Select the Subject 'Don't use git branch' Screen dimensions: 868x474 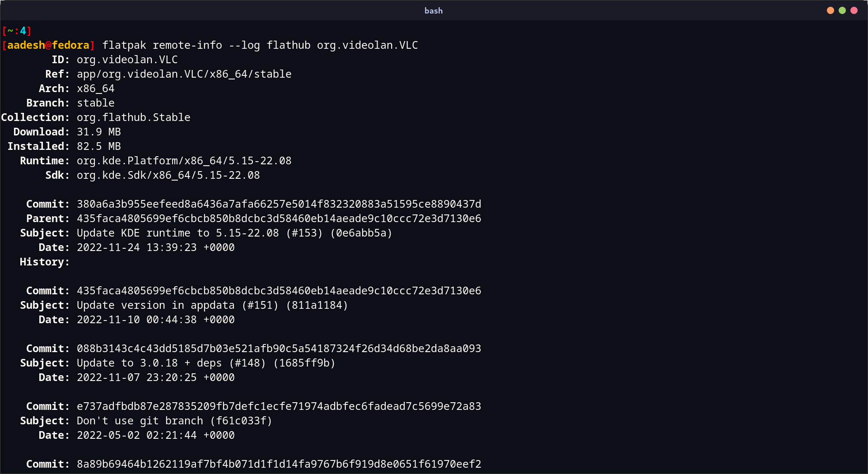(x=174, y=420)
